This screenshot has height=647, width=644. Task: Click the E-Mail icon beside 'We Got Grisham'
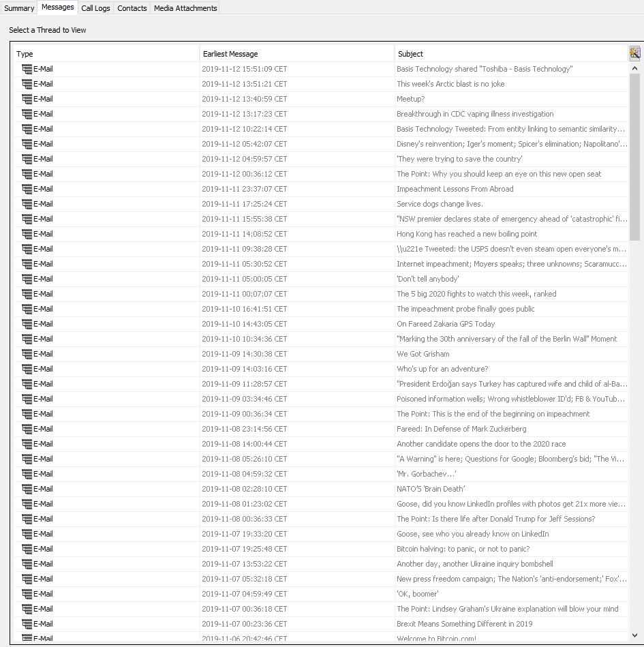27,354
